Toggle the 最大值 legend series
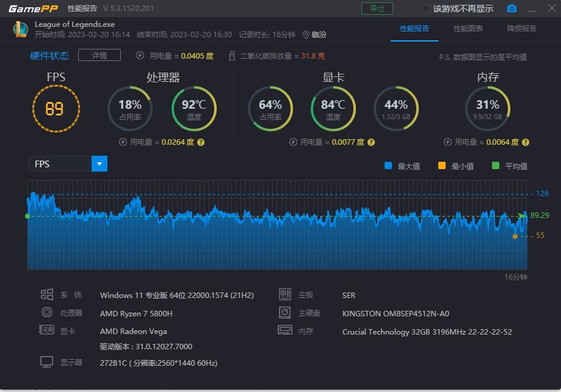The height and width of the screenshot is (392, 561). pyautogui.click(x=388, y=166)
